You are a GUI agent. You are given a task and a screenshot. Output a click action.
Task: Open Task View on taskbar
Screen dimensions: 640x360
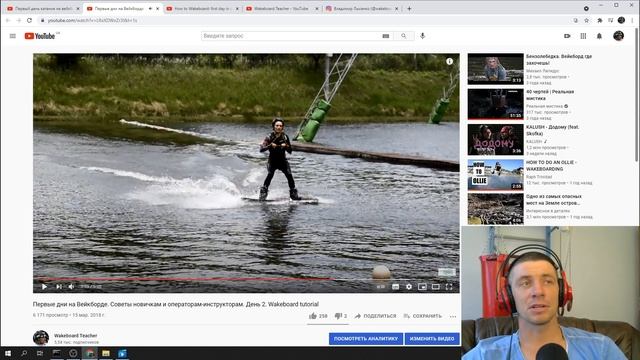click(40, 353)
